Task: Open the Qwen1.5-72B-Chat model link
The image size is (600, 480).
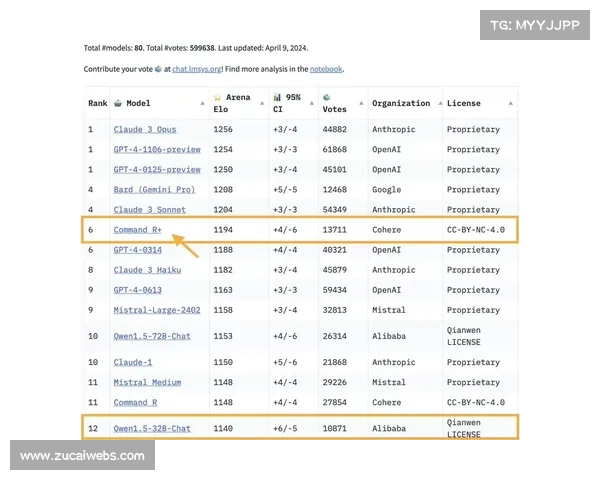Action: 152,336
